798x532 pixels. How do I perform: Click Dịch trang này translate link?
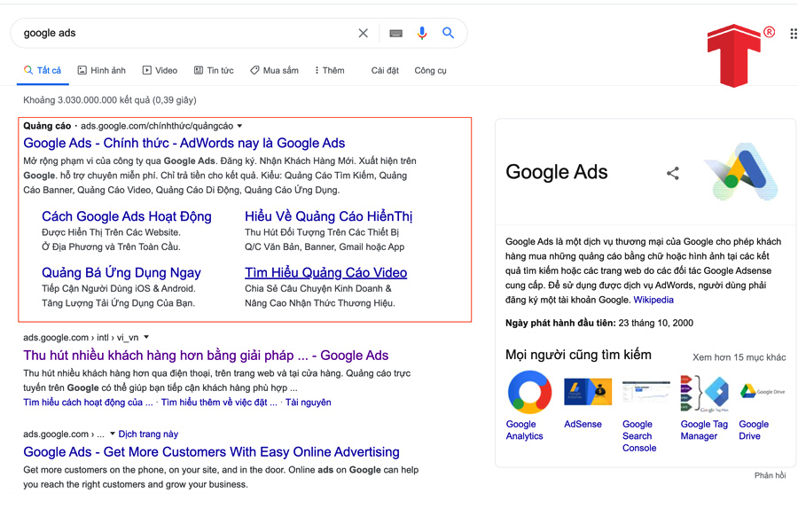(x=148, y=434)
